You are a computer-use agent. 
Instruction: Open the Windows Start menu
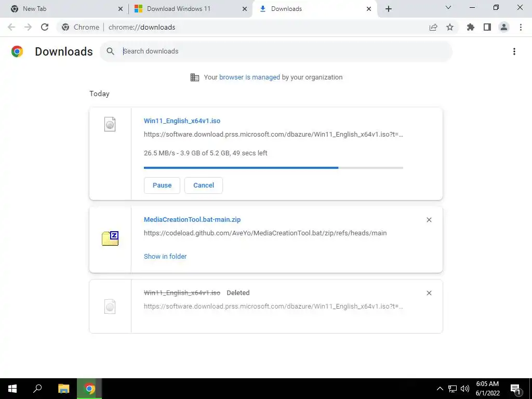(12, 389)
